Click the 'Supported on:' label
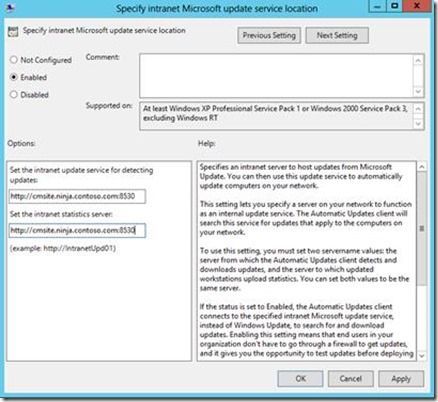This screenshot has width=438, height=402. point(109,106)
